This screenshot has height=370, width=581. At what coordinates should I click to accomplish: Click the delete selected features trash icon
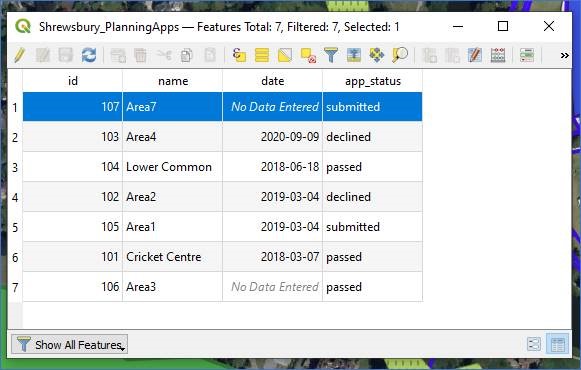140,56
